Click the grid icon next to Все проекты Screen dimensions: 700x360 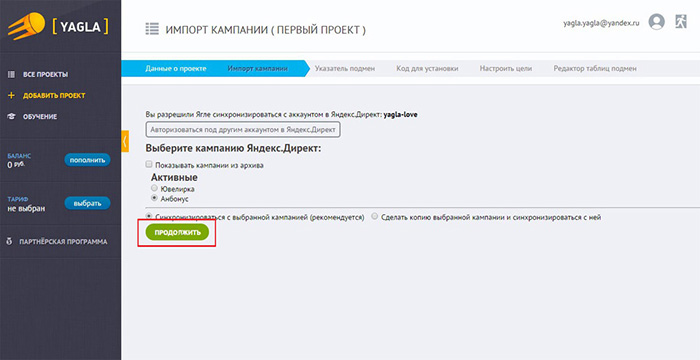(x=12, y=74)
